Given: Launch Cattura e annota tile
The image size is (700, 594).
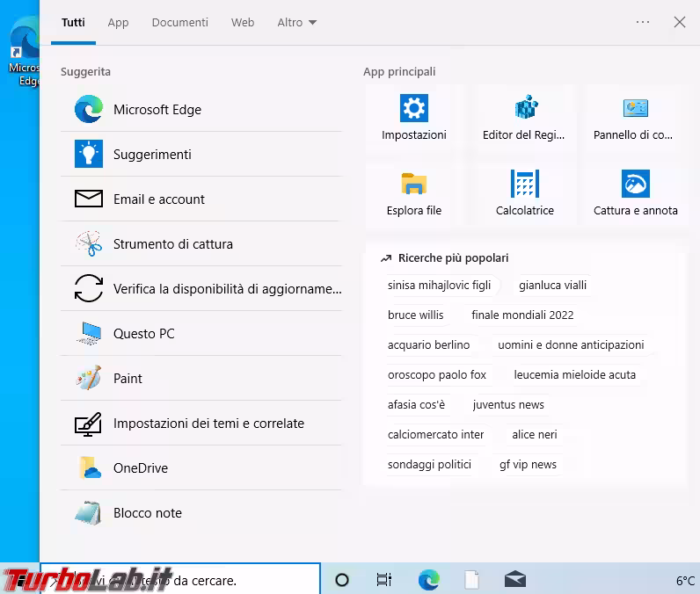Looking at the screenshot, I should (x=635, y=194).
